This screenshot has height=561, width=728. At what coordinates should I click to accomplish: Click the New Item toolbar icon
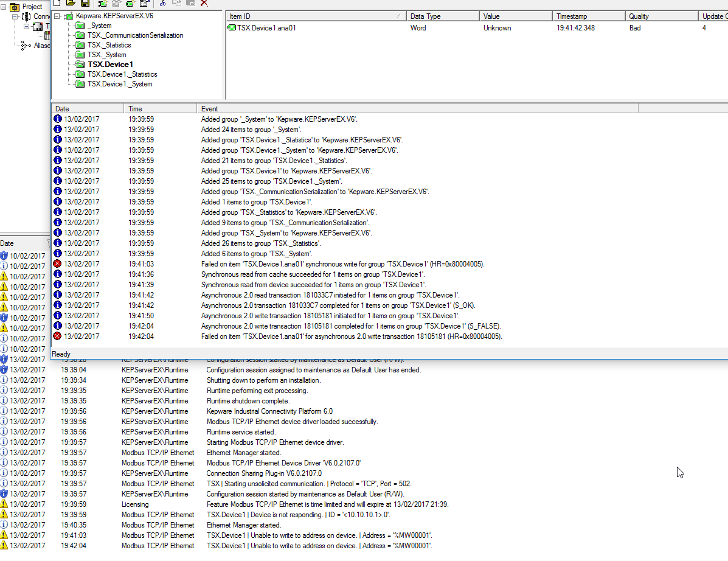point(129,3)
